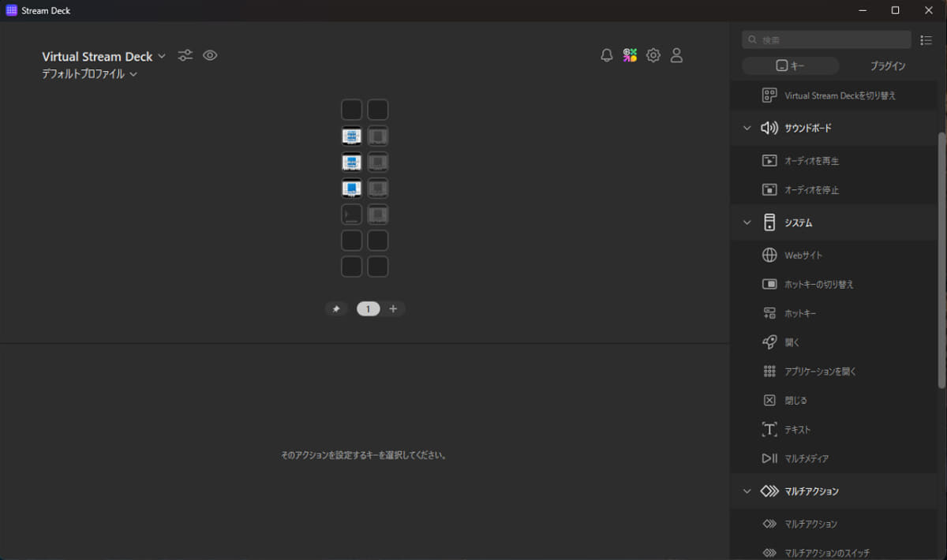
Task: Open the Marketplace colorful icon
Action: coord(629,55)
